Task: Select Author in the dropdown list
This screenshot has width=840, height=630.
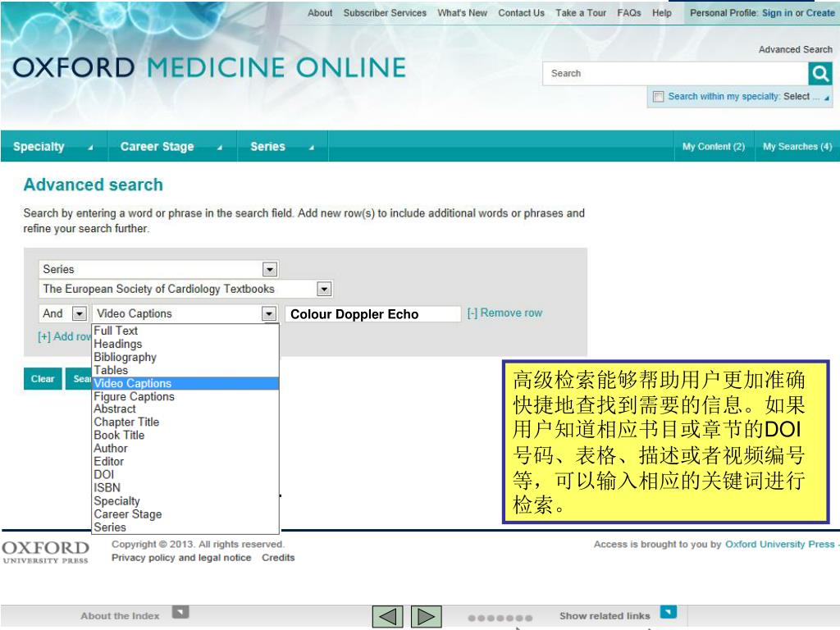Action: tap(185, 449)
